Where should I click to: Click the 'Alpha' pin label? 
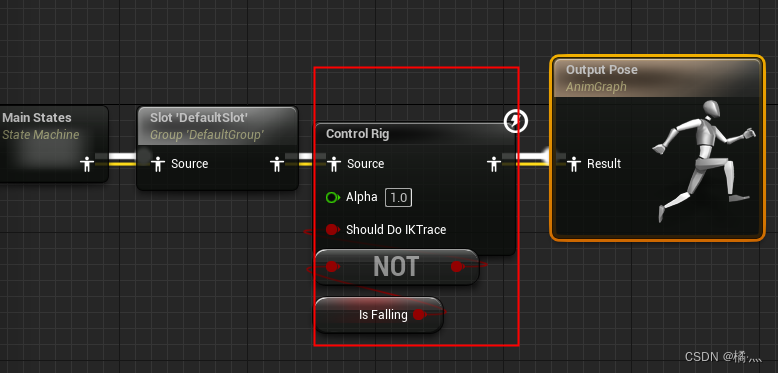pyautogui.click(x=362, y=197)
